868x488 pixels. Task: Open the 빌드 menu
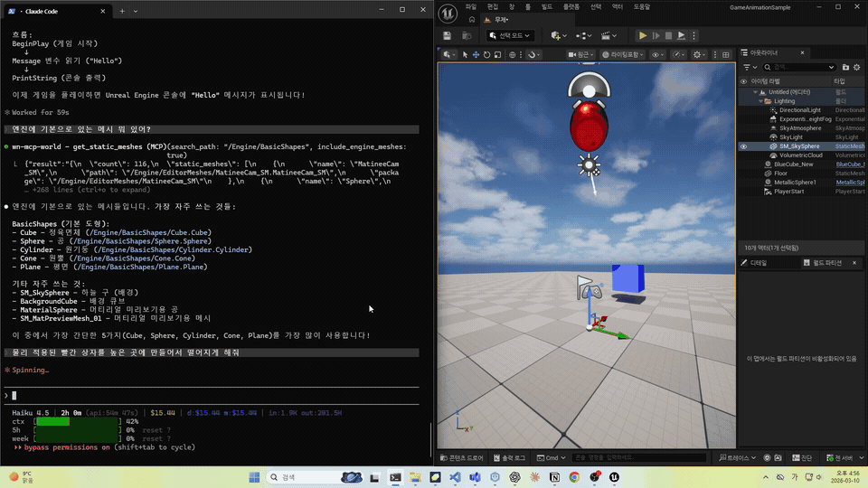coord(547,6)
